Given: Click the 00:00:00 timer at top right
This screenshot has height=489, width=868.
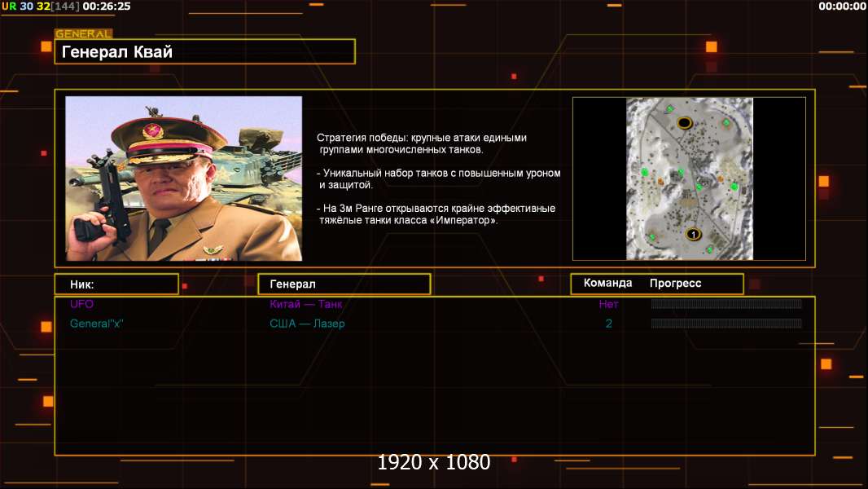Looking at the screenshot, I should pos(842,6).
